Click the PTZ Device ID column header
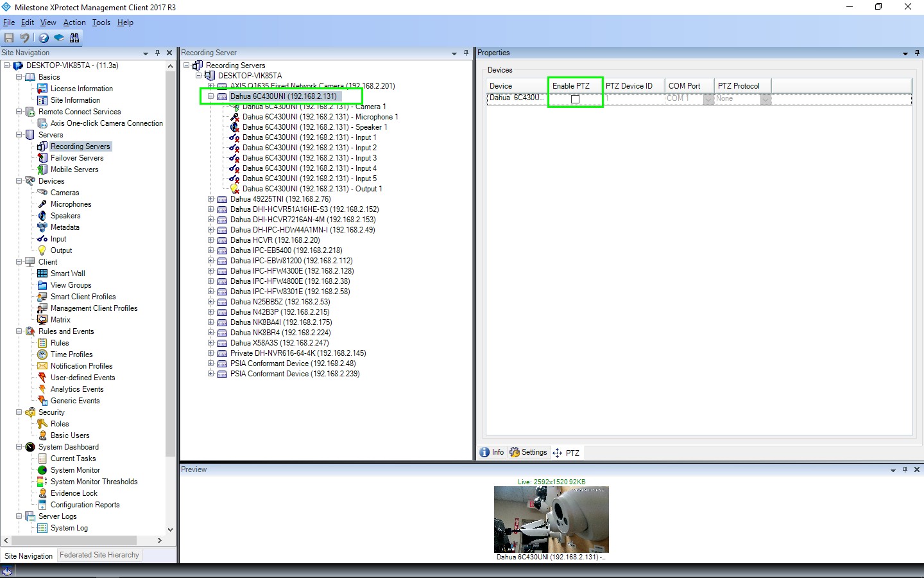 629,86
